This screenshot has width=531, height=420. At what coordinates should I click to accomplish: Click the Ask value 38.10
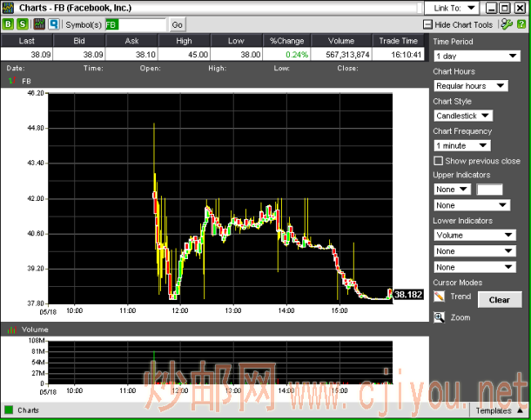pos(145,55)
